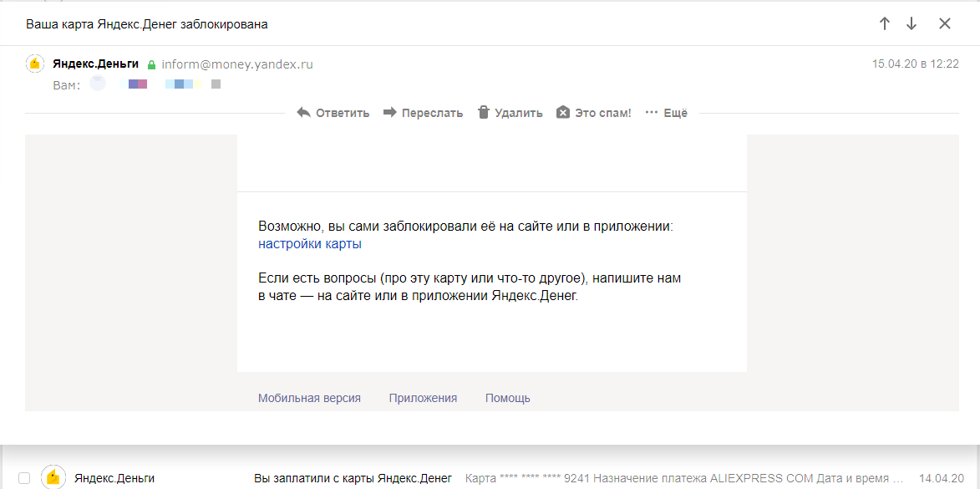Open the Ещё more actions menu

tap(666, 113)
